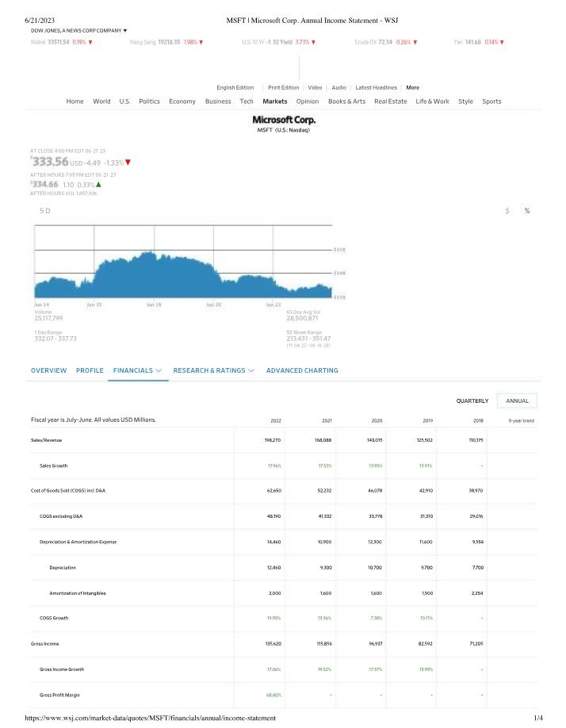Viewport: 566px width, 728px height.
Task: Go to the Markets section
Action: 275,102
